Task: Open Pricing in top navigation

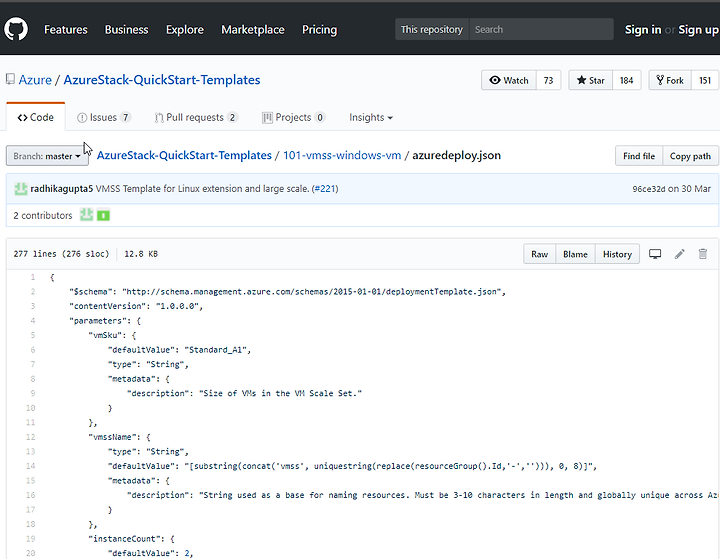Action: (319, 29)
